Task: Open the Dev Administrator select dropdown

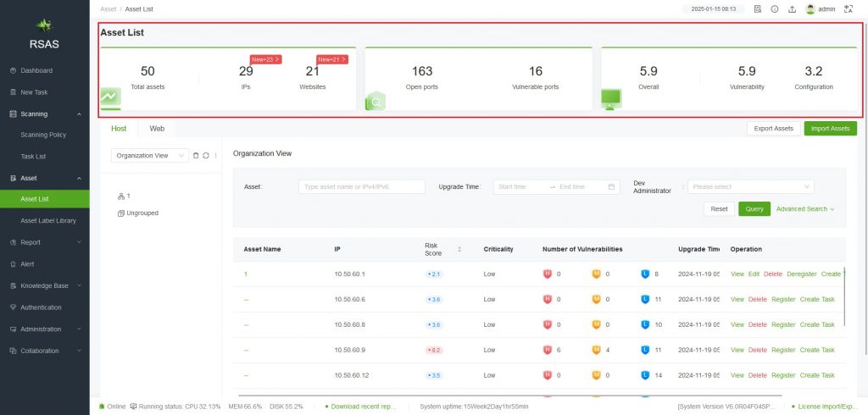Action: click(x=750, y=187)
